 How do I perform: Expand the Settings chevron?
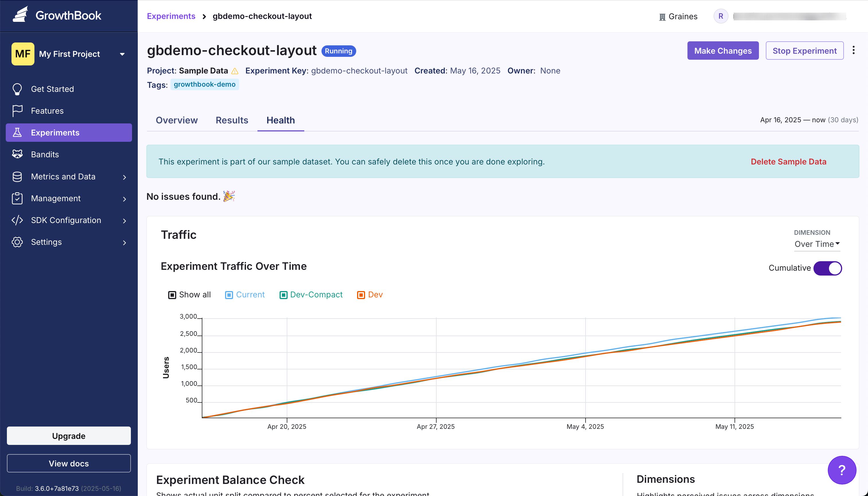pyautogui.click(x=124, y=243)
